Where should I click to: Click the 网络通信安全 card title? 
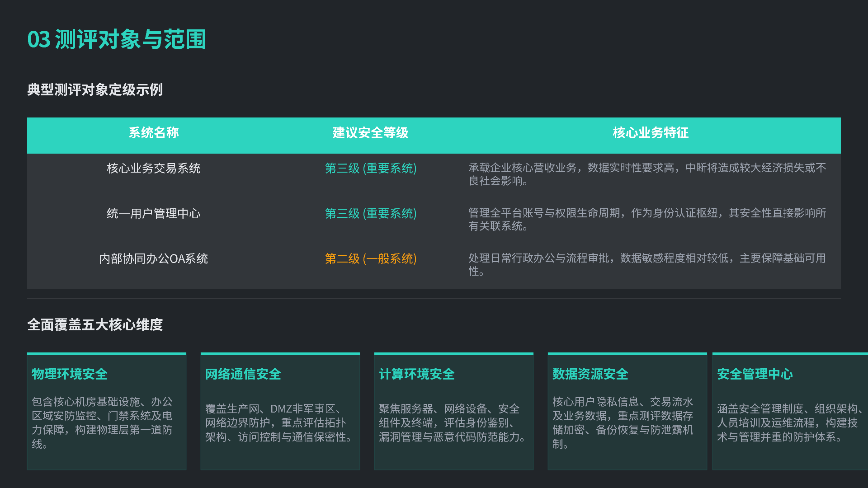[x=243, y=374]
